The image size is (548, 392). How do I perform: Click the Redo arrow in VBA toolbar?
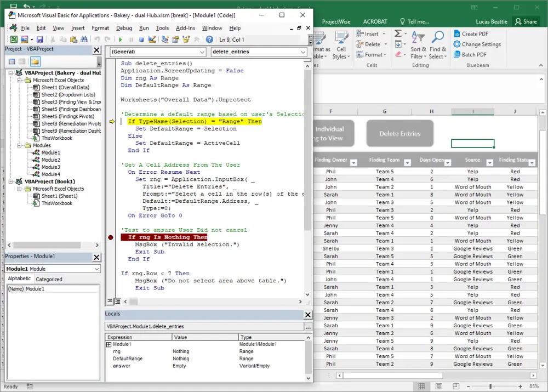[107, 39]
